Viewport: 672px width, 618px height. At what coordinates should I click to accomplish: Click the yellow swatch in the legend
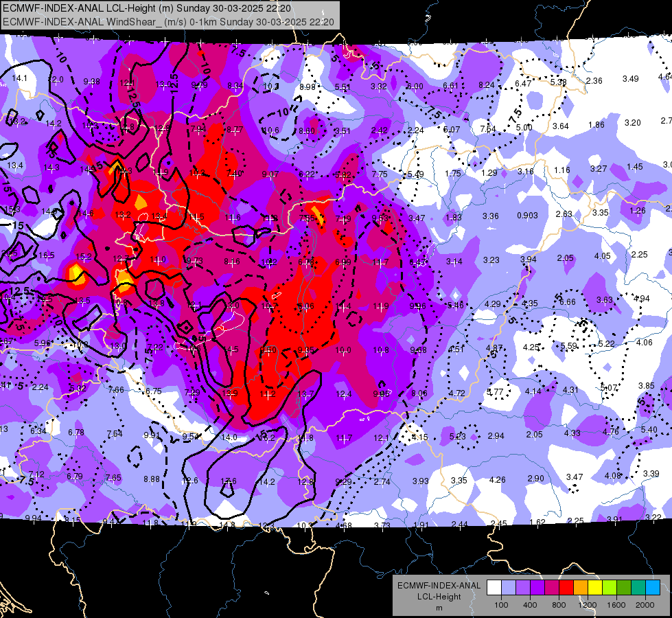pos(595,588)
